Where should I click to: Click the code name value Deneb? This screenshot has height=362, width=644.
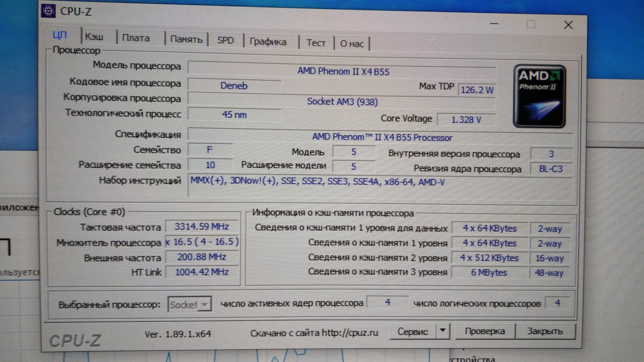[x=234, y=86]
